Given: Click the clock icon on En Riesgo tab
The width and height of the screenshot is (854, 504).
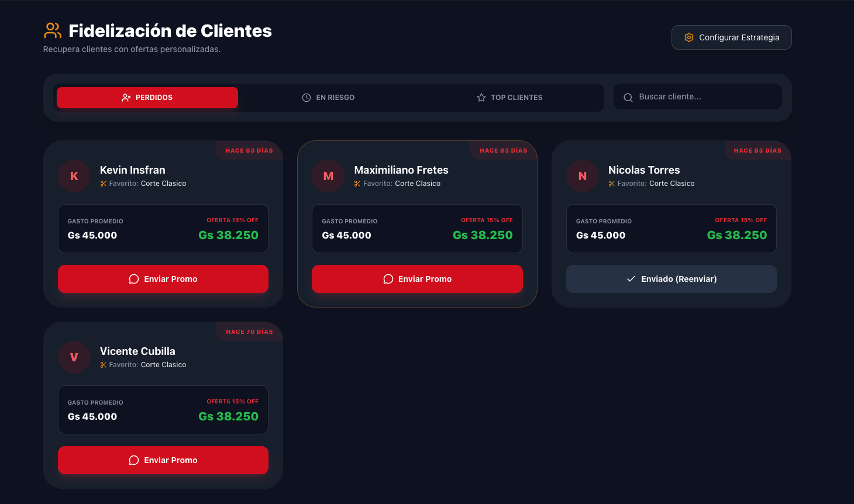Looking at the screenshot, I should pos(306,98).
